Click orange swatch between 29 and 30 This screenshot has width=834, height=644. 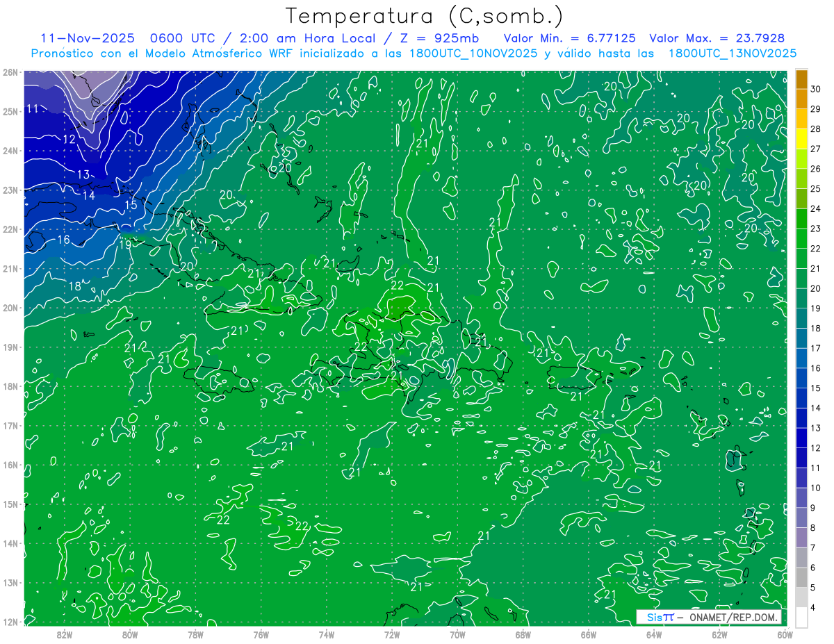click(x=802, y=99)
